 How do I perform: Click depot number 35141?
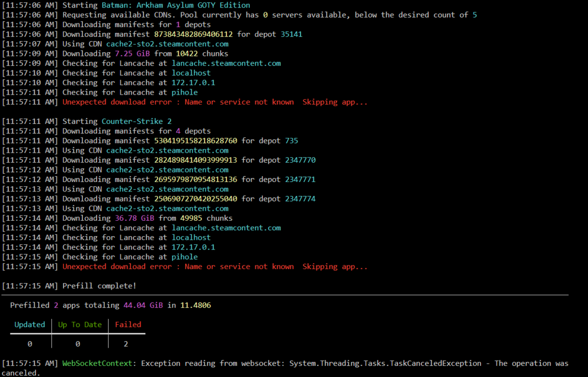coord(292,34)
